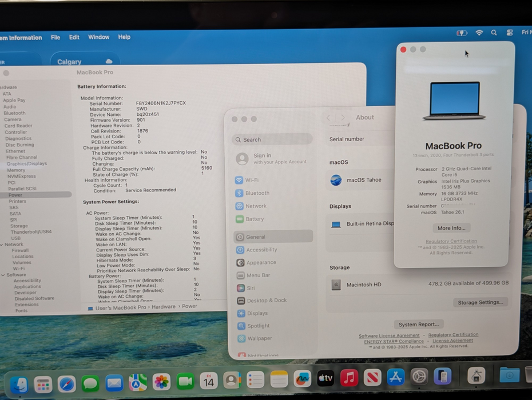Open the Edit menu

74,37
